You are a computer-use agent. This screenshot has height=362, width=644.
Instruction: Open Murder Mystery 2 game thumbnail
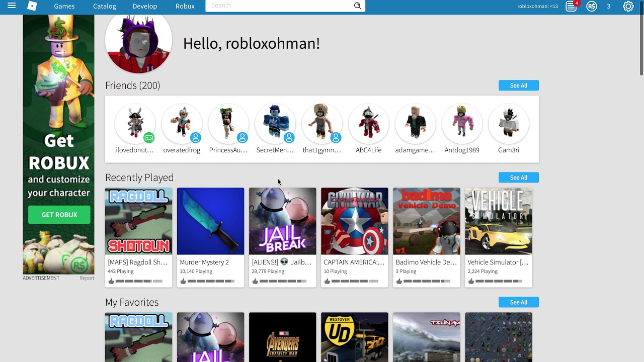(x=210, y=221)
